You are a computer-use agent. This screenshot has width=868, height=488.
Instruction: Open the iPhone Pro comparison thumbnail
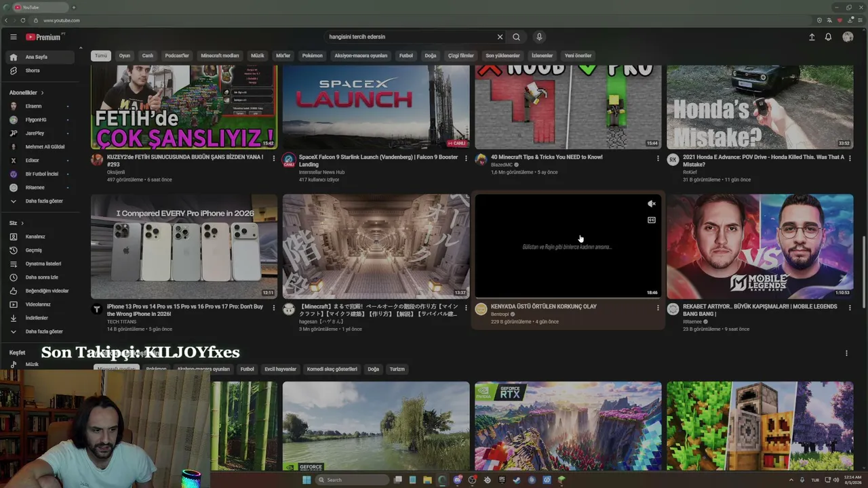[x=184, y=247]
